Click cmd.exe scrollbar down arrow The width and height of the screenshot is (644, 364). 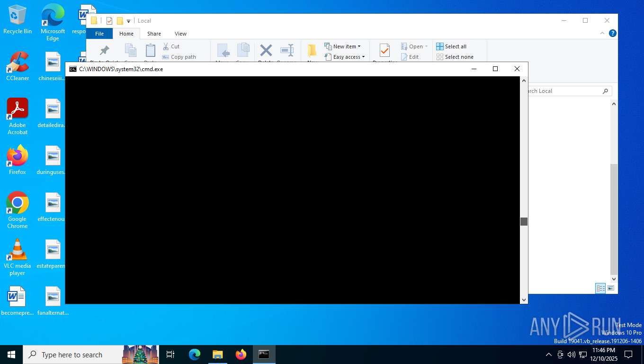click(524, 300)
